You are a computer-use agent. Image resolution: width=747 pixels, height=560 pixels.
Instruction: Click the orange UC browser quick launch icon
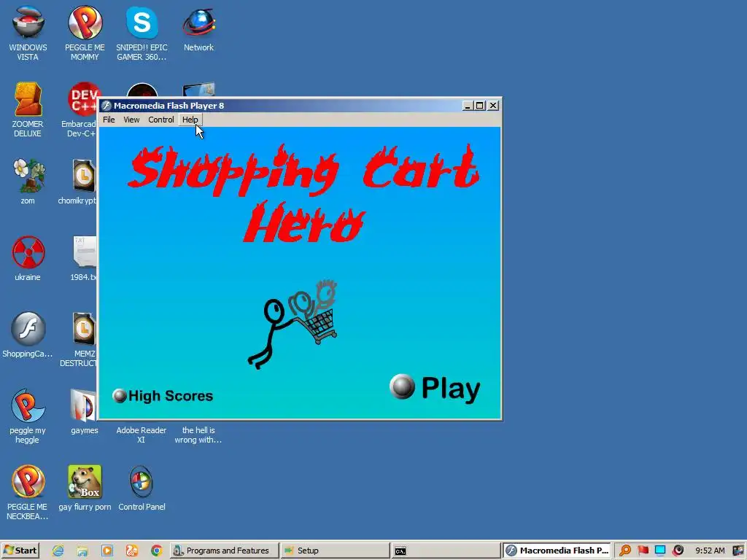(132, 551)
